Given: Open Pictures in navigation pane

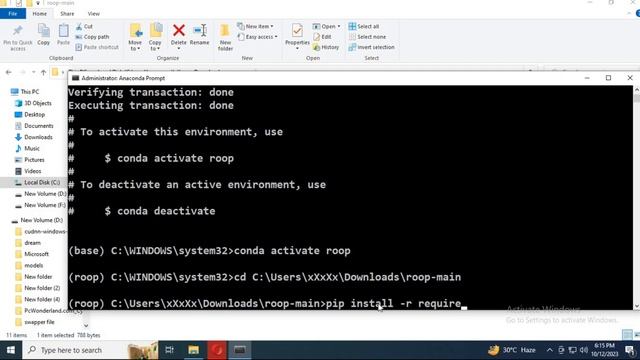Looking at the screenshot, I should 30,160.
